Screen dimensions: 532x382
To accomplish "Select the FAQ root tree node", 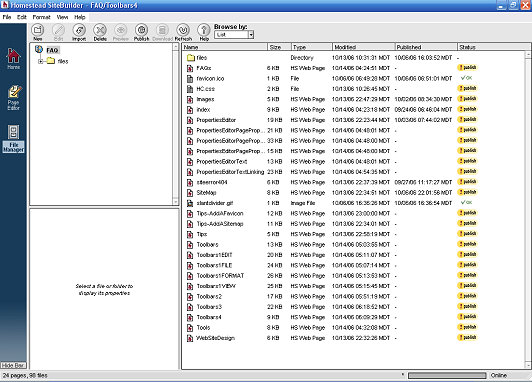I will [x=52, y=50].
